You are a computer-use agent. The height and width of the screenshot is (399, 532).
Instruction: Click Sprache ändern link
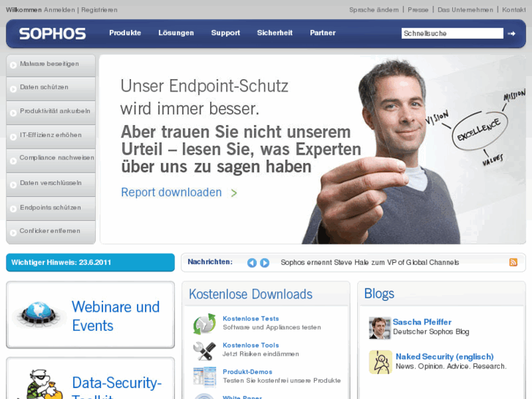click(374, 10)
